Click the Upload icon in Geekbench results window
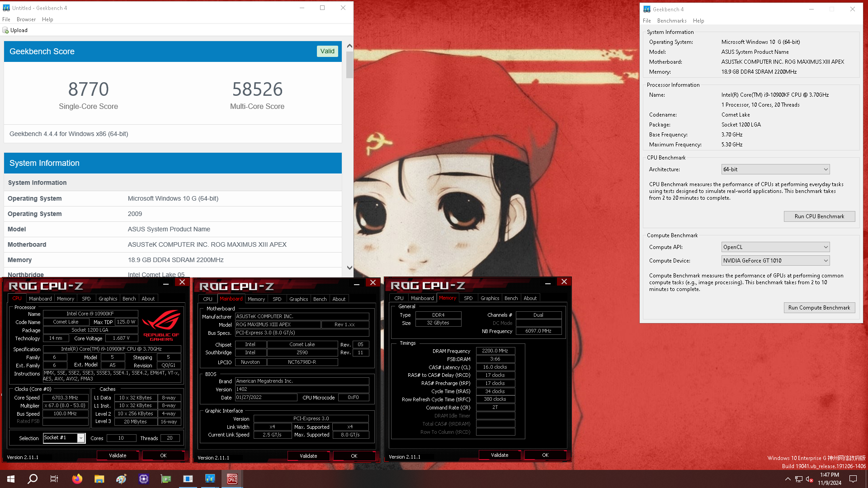The image size is (868, 488). 5,30
